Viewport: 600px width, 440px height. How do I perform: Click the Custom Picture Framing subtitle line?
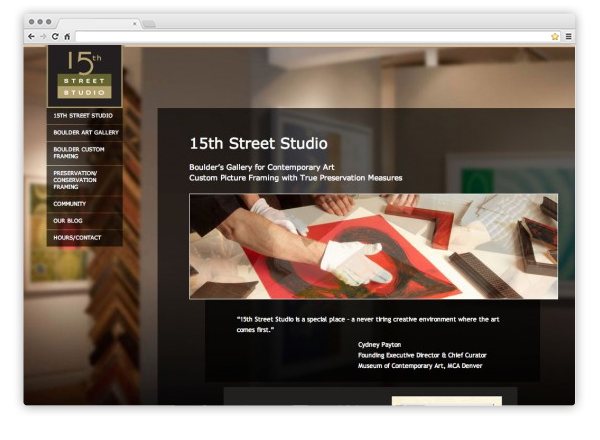296,178
